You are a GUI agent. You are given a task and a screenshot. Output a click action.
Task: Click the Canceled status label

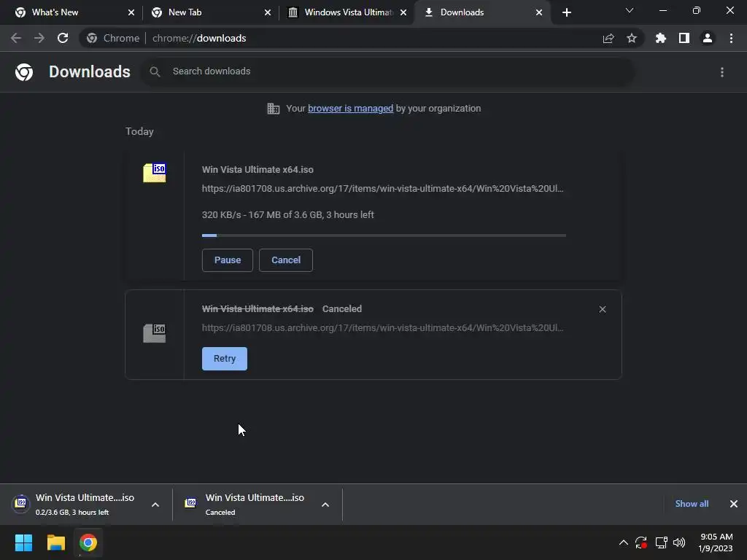click(342, 309)
